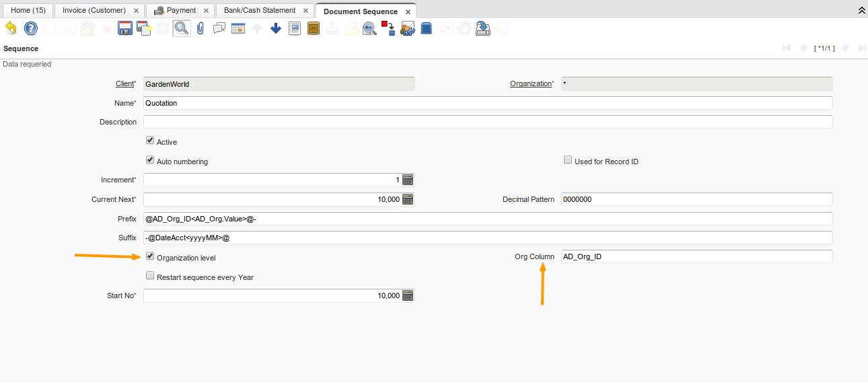Uncheck the Active checkbox
Image resolution: width=868 pixels, height=383 pixels.
click(150, 141)
